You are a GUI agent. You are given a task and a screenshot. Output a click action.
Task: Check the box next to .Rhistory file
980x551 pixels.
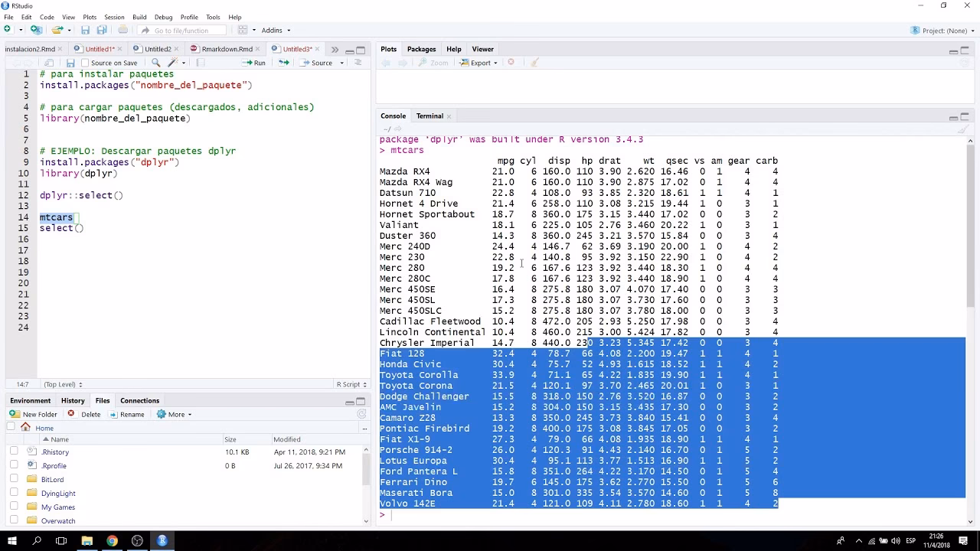(x=14, y=452)
